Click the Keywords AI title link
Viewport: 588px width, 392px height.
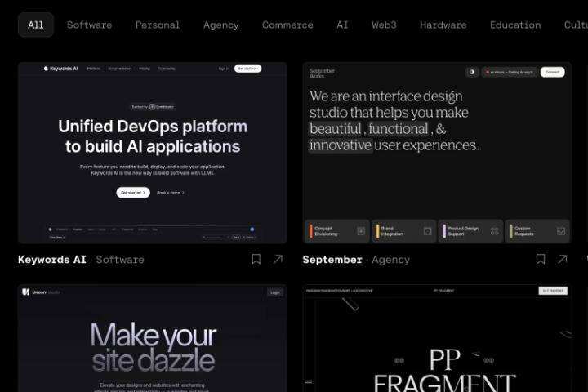click(x=52, y=260)
